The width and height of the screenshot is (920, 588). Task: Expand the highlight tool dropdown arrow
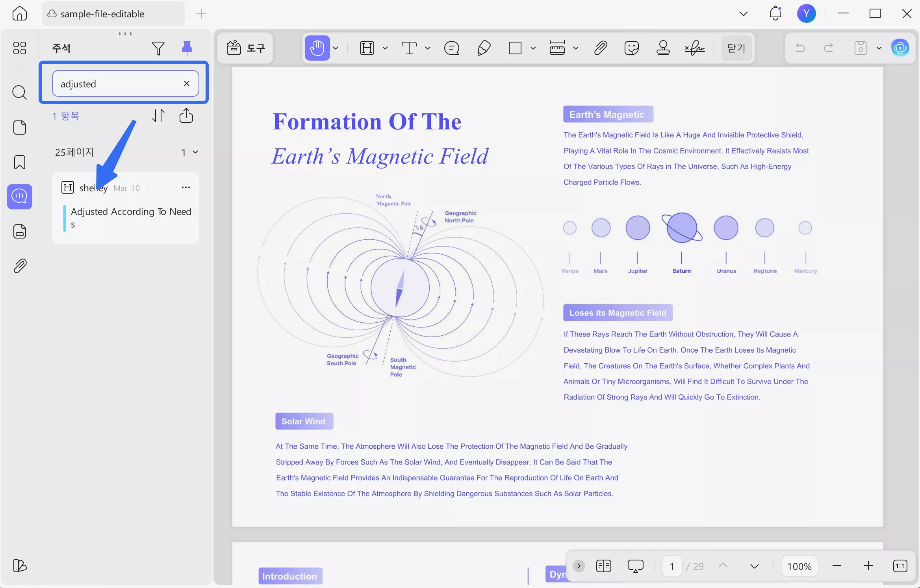[385, 48]
